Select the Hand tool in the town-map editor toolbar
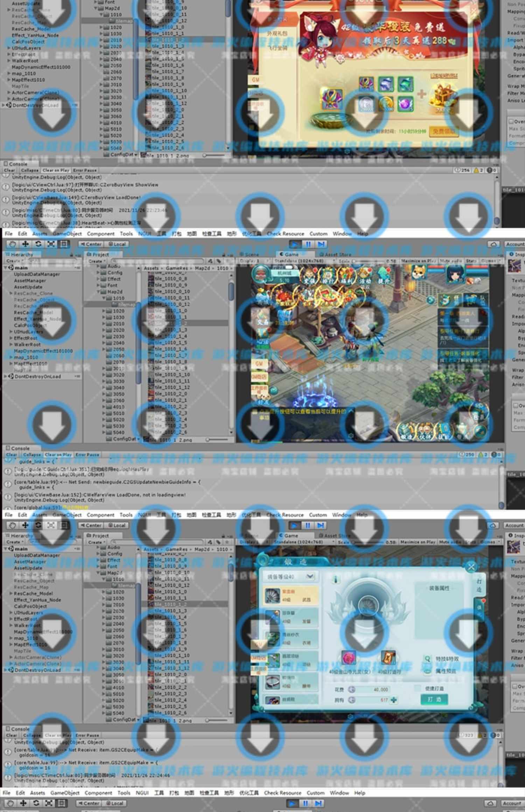Viewport: 525px width, 812px height. click(x=12, y=244)
